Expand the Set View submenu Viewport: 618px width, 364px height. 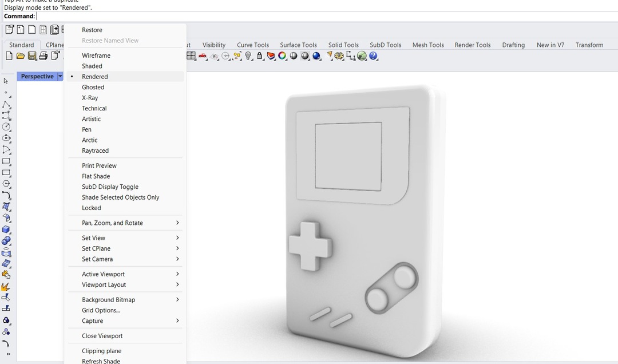pyautogui.click(x=125, y=238)
